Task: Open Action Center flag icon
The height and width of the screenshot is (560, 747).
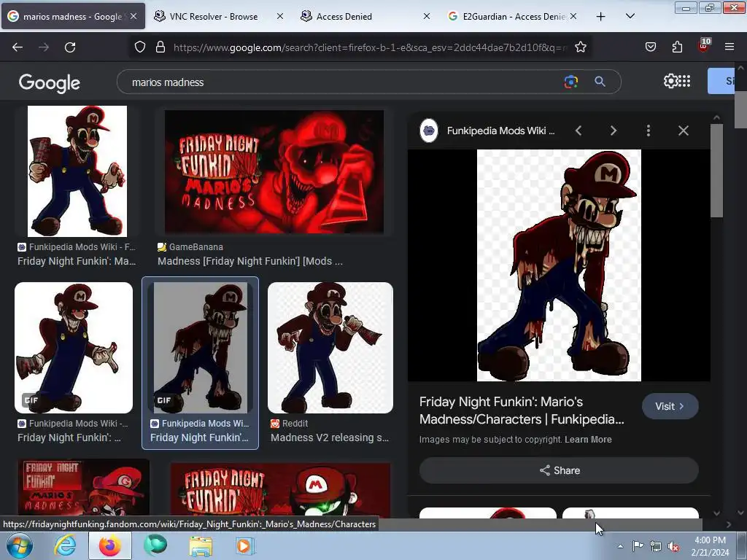Action: (x=638, y=546)
